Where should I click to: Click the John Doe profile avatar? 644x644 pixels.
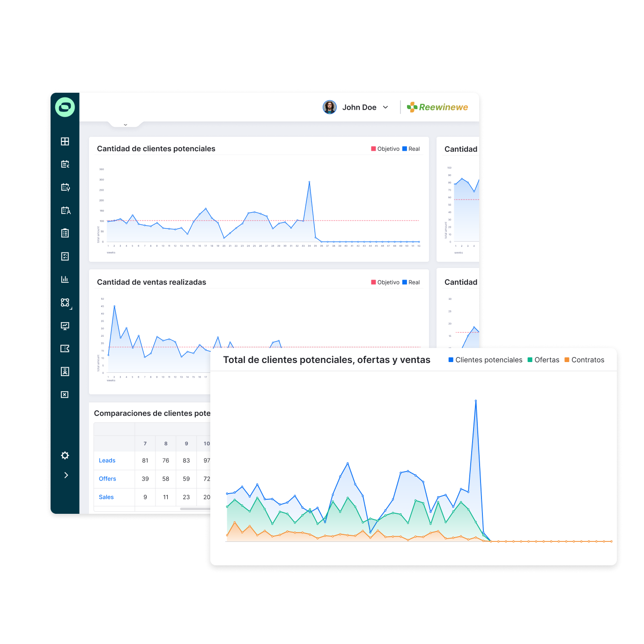point(330,107)
